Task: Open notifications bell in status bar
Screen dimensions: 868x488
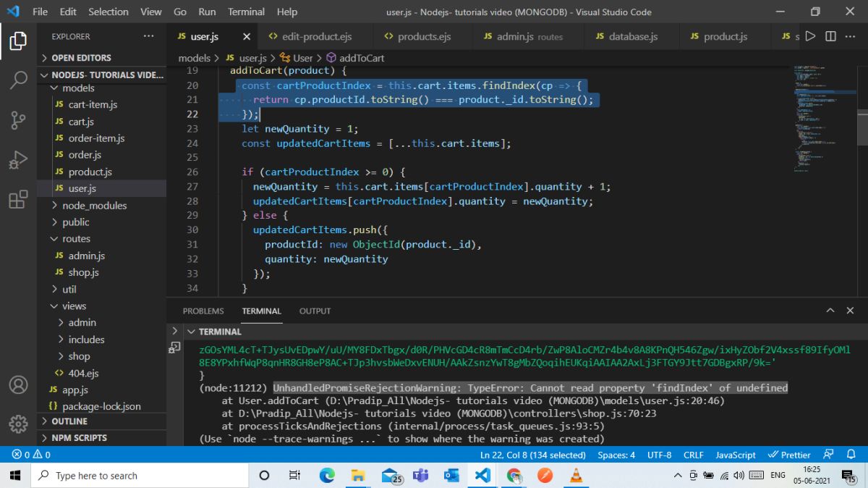Action: pyautogui.click(x=851, y=455)
